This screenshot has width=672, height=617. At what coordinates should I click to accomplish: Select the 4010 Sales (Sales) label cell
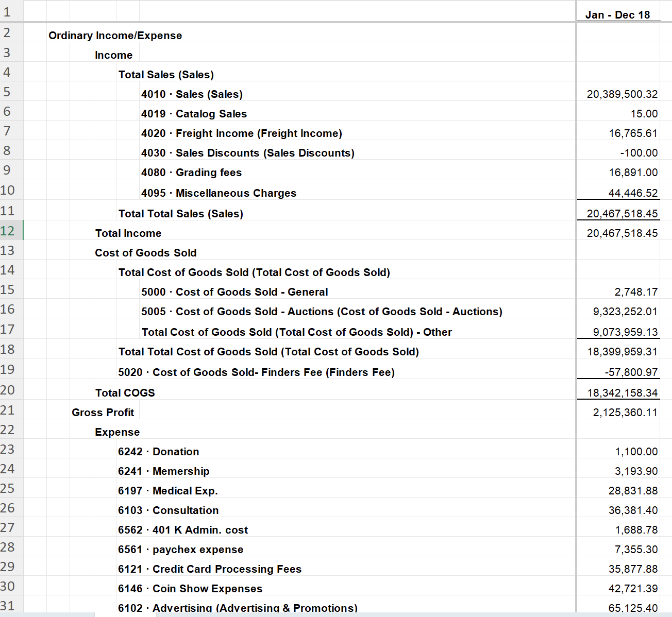(192, 94)
